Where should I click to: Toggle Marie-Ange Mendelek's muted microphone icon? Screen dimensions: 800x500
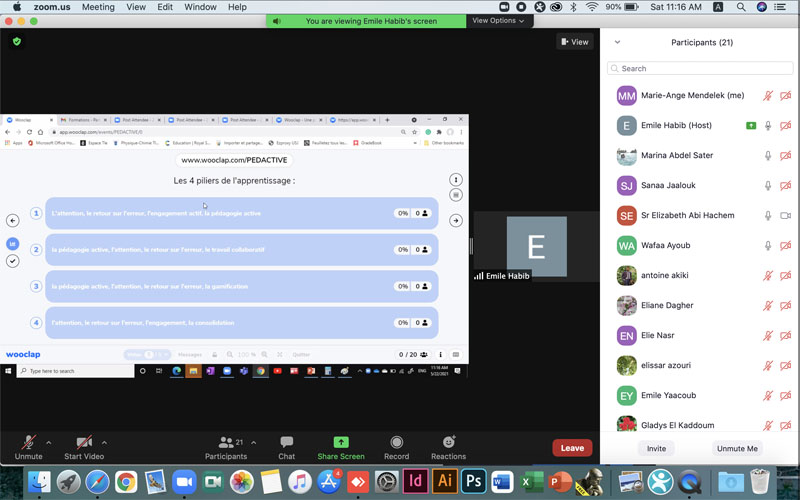(x=767, y=95)
